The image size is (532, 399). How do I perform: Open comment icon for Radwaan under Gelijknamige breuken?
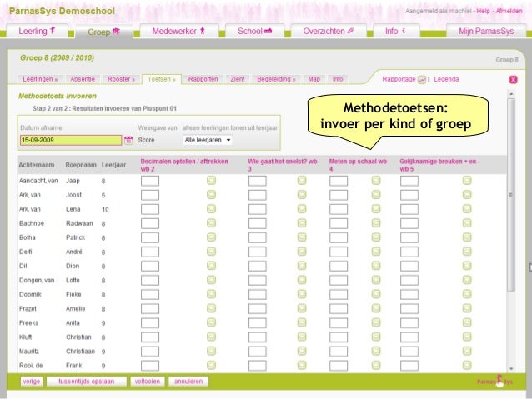[467, 223]
